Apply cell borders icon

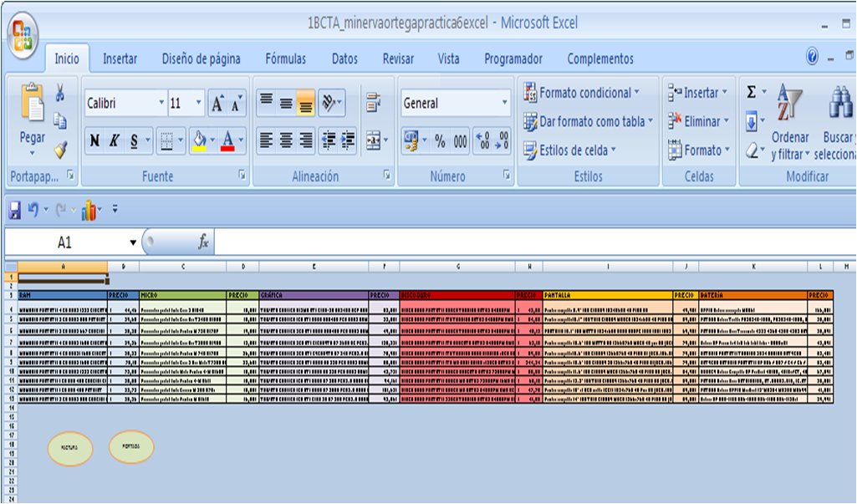pyautogui.click(x=166, y=141)
